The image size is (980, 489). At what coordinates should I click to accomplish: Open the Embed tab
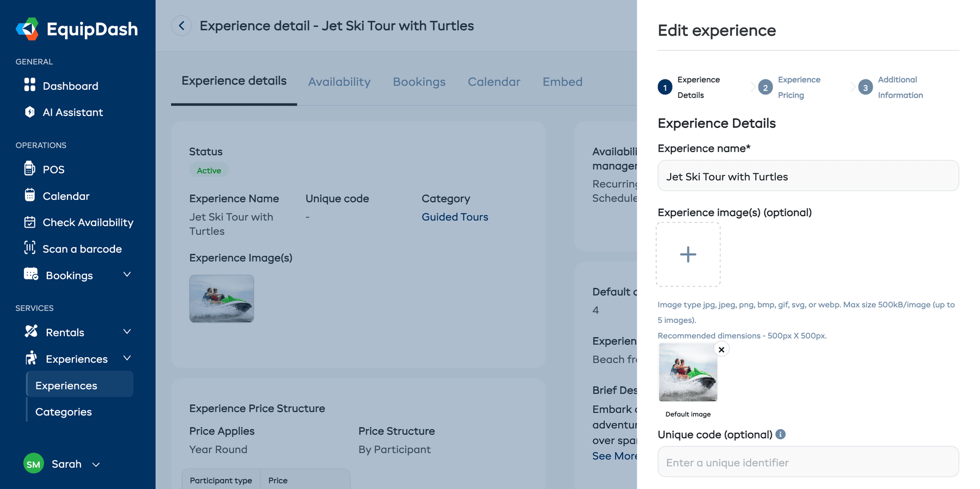[x=562, y=82]
